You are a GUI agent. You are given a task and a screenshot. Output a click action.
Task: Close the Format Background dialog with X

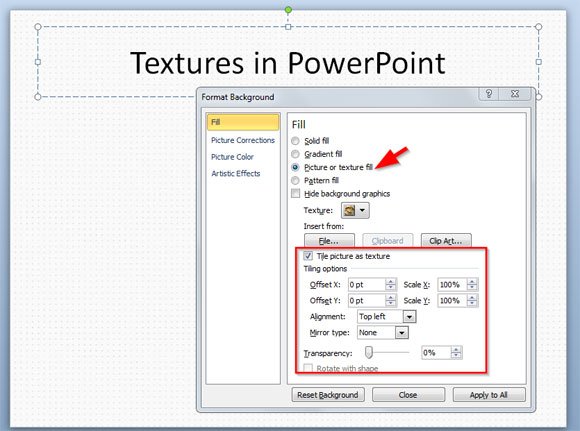pyautogui.click(x=515, y=94)
